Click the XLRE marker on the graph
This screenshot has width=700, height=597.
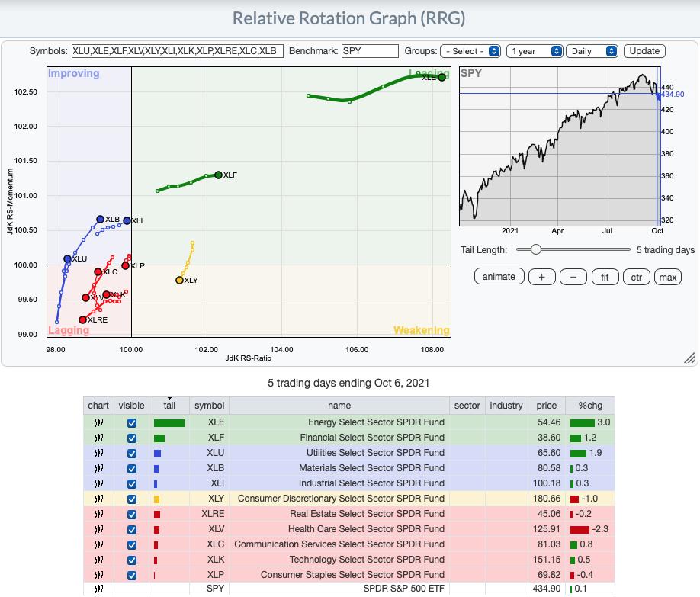[82, 319]
